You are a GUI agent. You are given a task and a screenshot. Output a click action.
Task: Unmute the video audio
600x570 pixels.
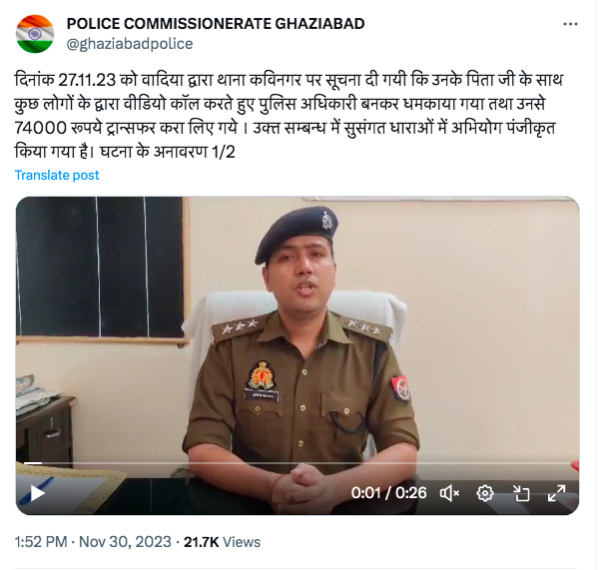tap(449, 493)
